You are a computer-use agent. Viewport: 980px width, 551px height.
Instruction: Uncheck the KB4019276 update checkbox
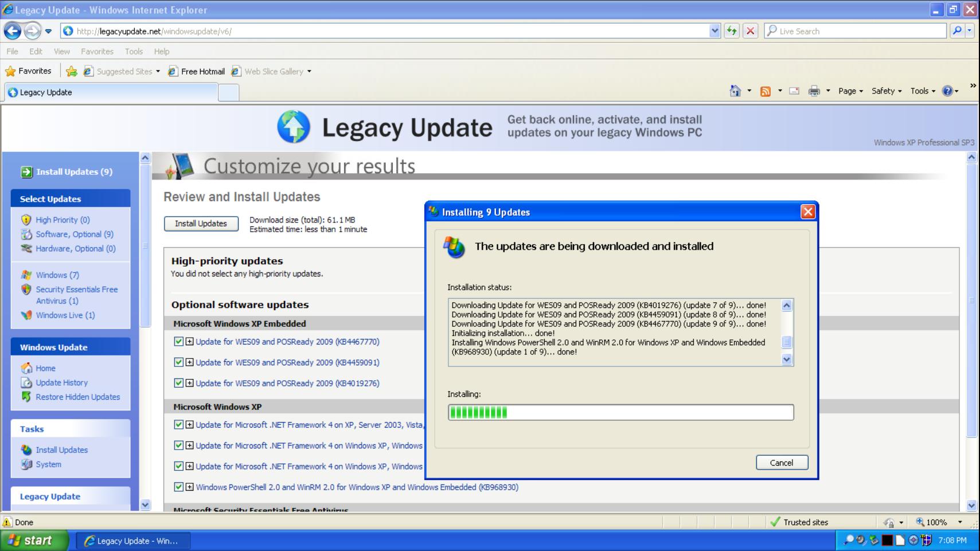pyautogui.click(x=179, y=382)
